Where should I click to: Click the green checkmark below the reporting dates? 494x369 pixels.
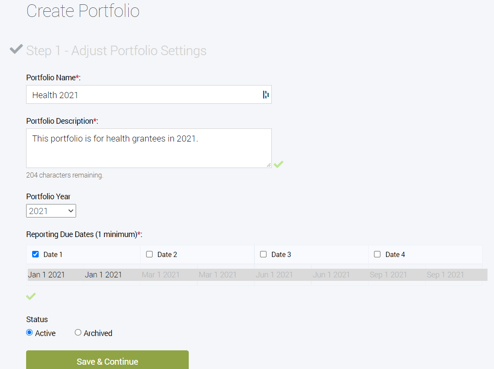(31, 296)
